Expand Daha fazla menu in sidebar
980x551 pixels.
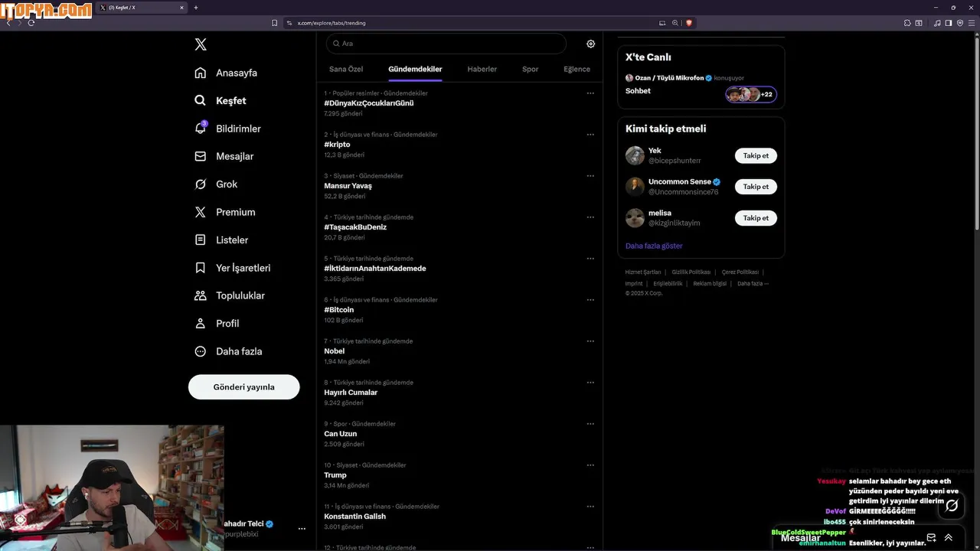(228, 351)
